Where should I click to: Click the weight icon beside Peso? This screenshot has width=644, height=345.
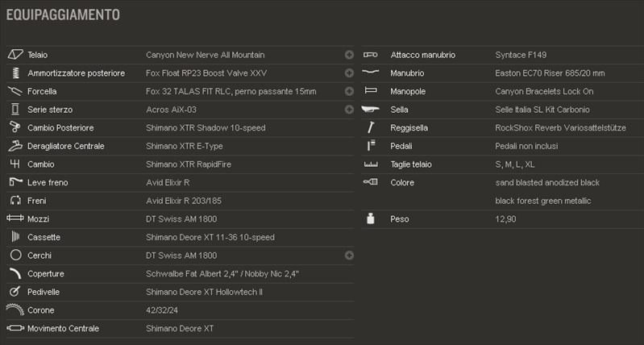pyautogui.click(x=371, y=218)
